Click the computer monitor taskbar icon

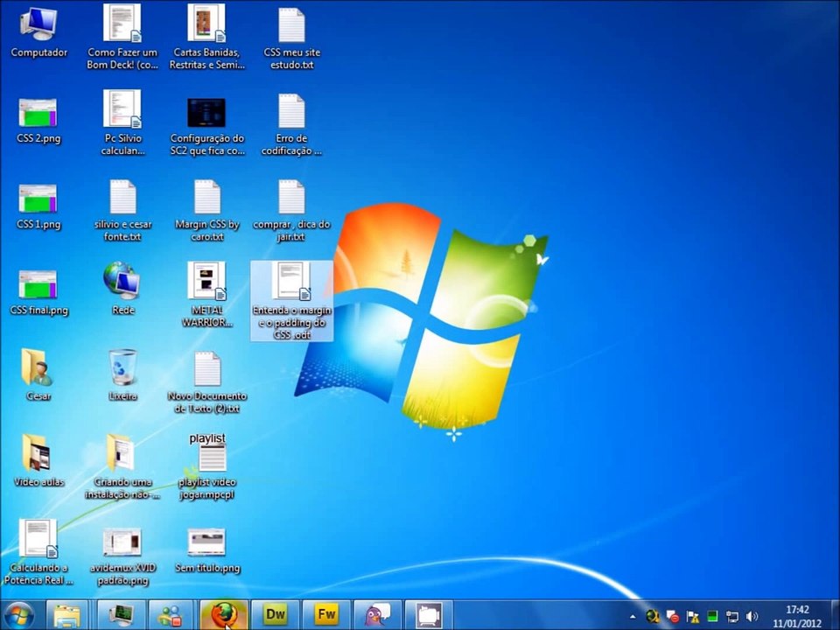click(121, 615)
